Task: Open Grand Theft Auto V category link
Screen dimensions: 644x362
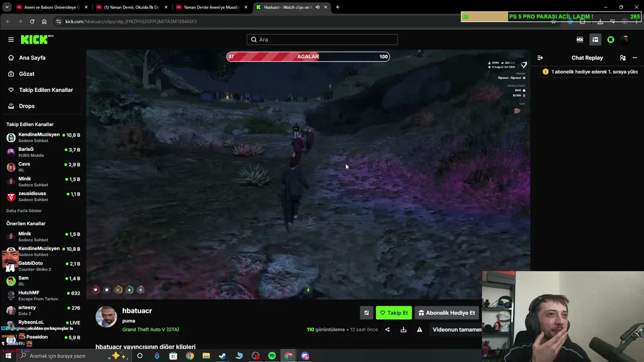Action: click(150, 330)
